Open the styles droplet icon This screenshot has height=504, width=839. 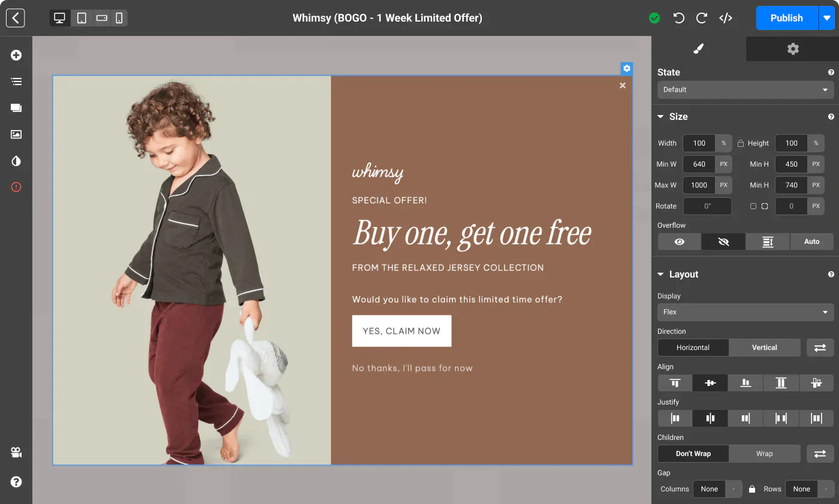[x=16, y=161]
